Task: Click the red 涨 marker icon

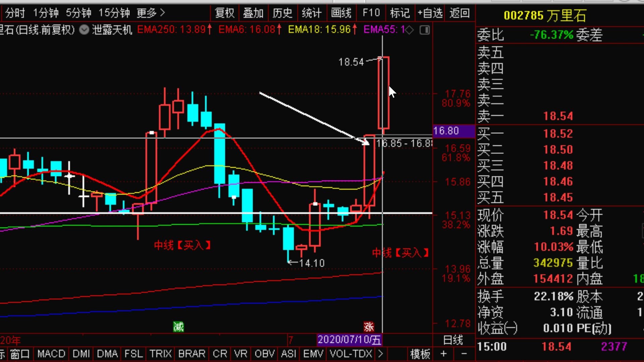Action: click(x=369, y=326)
